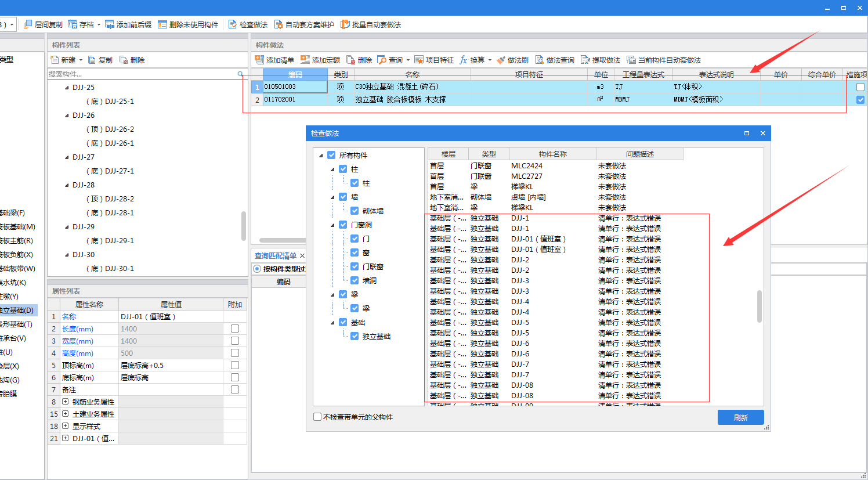Click the 项目特征 icon
This screenshot has height=480, width=868.
point(419,60)
